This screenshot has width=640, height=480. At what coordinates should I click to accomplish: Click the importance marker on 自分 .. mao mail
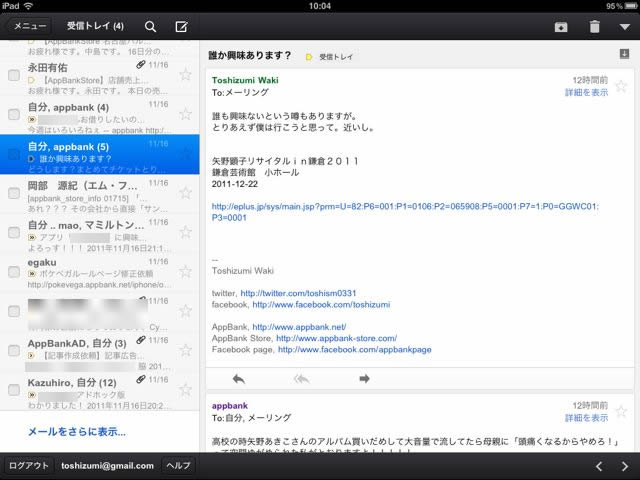(x=32, y=237)
